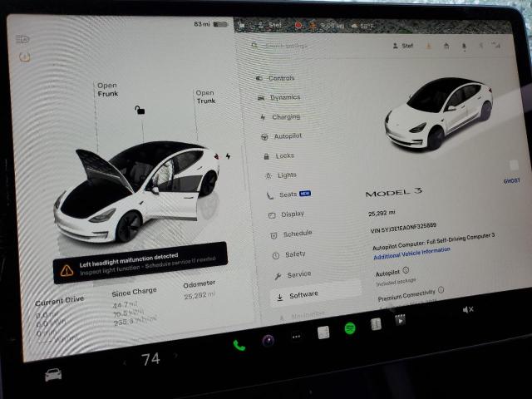Viewport: 532px width, 399px height.
Task: Tap the Current Drive trip card
Action: point(58,318)
